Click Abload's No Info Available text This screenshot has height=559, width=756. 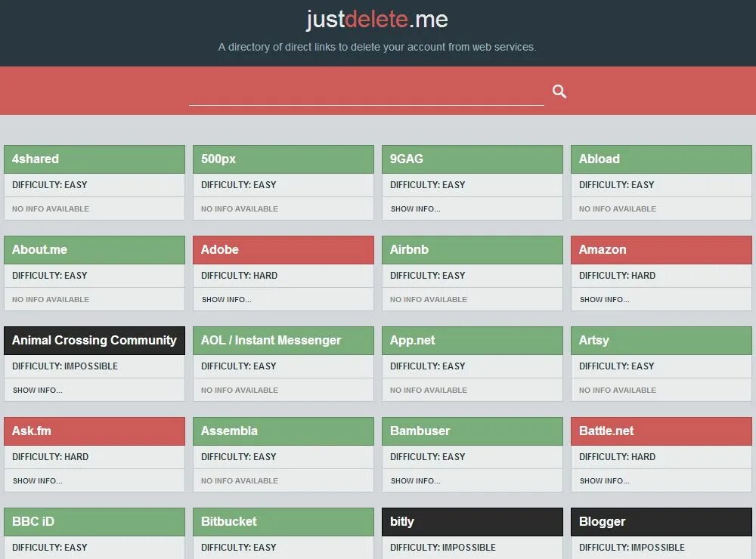(x=618, y=208)
